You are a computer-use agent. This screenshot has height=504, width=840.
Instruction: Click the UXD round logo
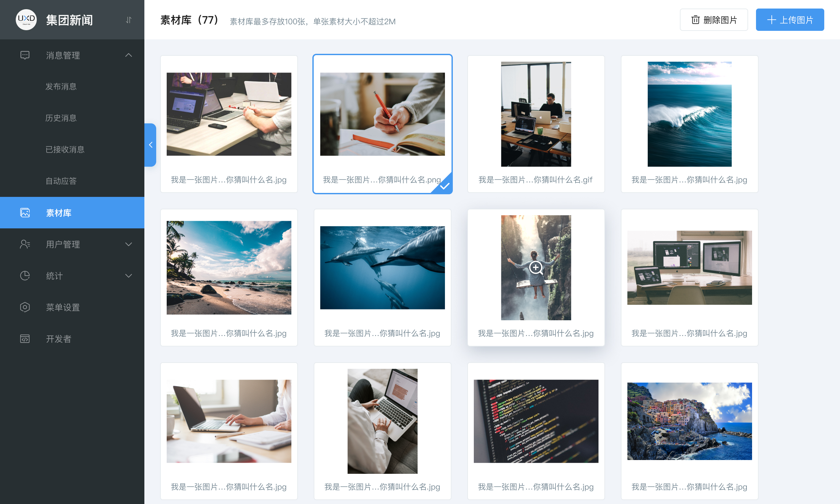tap(26, 20)
